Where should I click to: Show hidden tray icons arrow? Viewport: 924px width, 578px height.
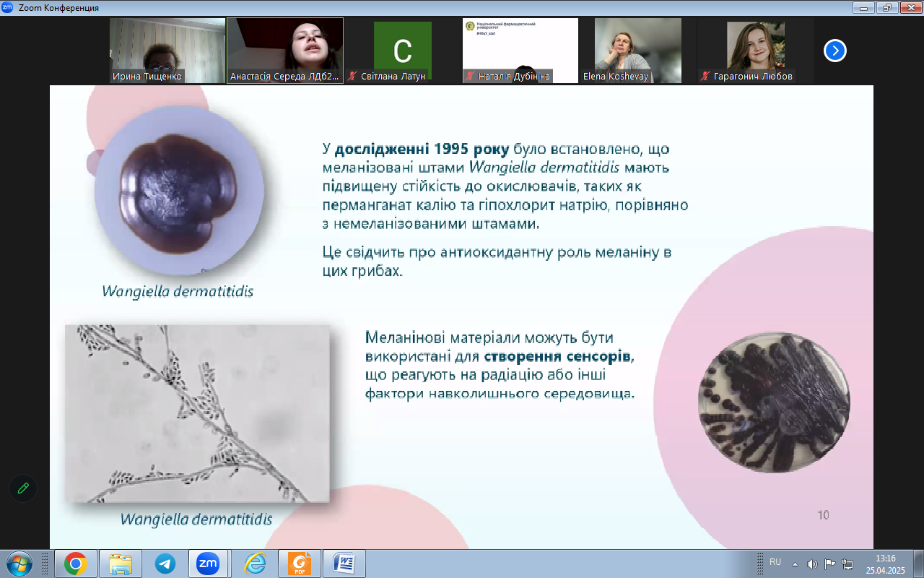pos(795,564)
